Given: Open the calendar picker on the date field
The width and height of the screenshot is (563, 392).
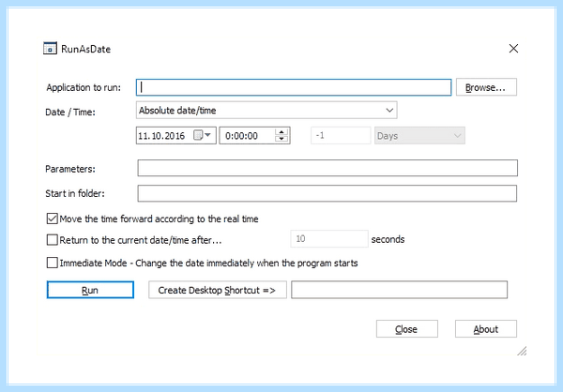Looking at the screenshot, I should [203, 135].
